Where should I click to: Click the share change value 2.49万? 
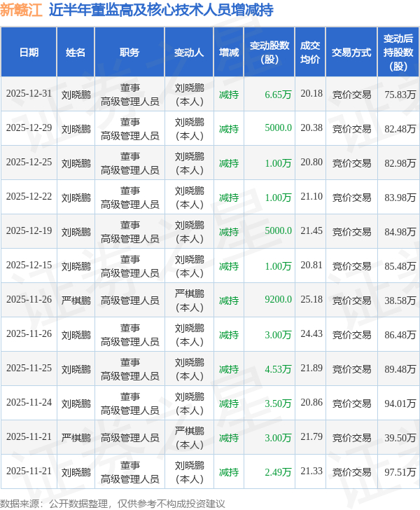tap(278, 472)
